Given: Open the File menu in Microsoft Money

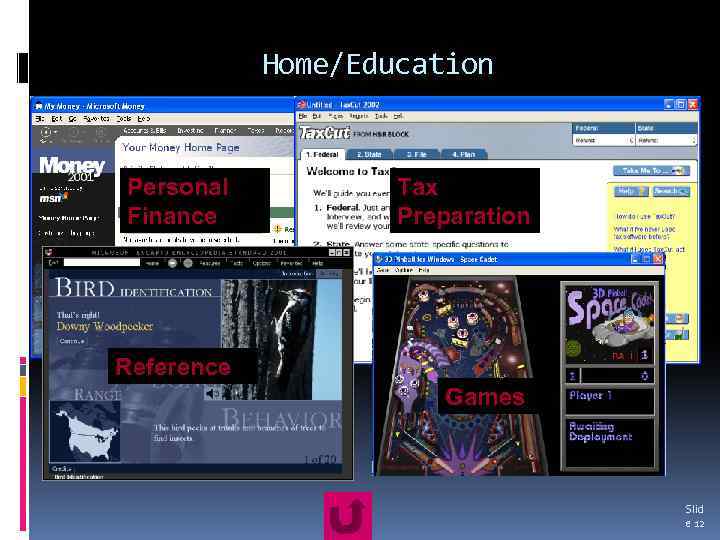Looking at the screenshot, I should (x=40, y=119).
